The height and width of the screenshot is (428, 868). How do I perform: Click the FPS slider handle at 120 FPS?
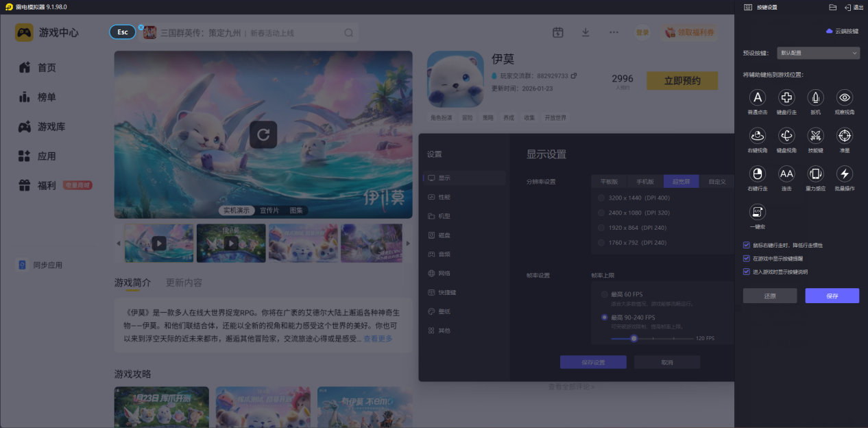point(634,338)
